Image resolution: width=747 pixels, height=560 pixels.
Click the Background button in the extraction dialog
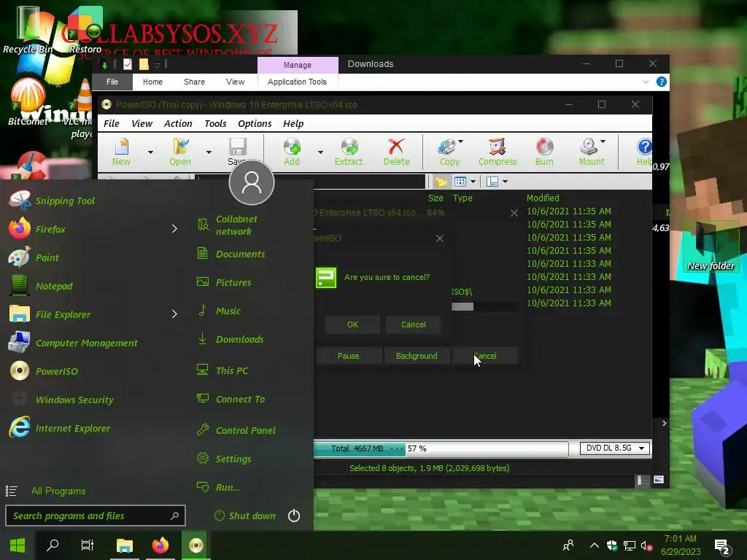click(x=417, y=356)
